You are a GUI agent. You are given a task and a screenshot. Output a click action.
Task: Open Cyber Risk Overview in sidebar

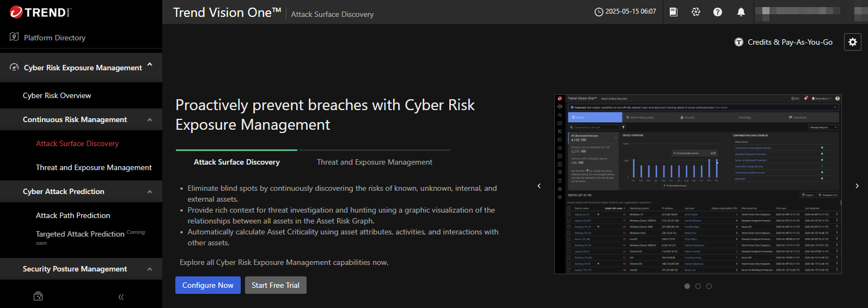pyautogui.click(x=57, y=95)
